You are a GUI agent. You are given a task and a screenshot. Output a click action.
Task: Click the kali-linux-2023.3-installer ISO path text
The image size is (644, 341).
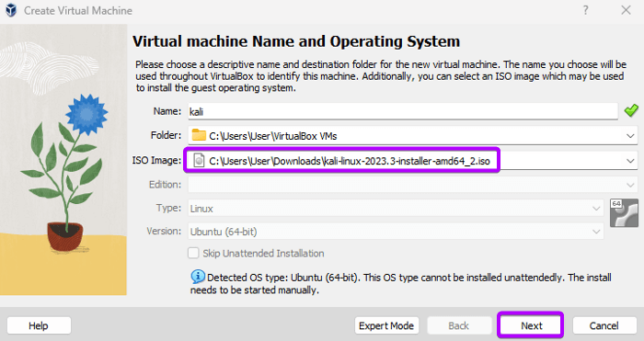(350, 161)
